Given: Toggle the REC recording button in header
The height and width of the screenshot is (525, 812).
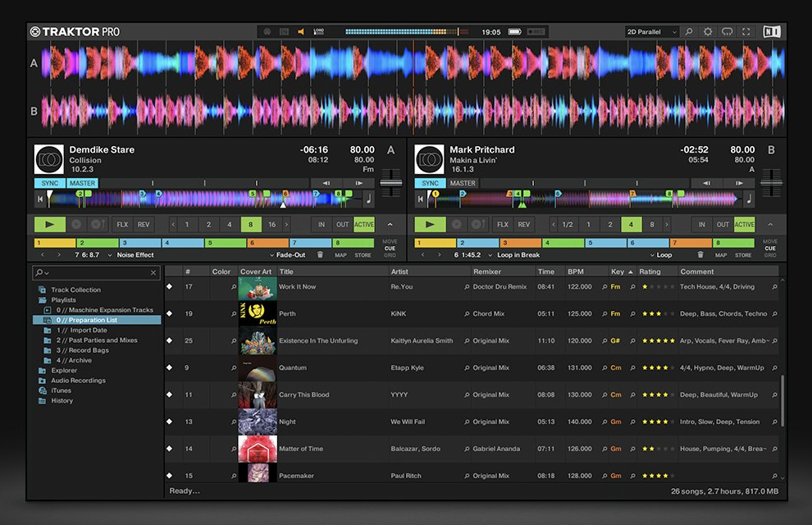Looking at the screenshot, I should (536, 32).
